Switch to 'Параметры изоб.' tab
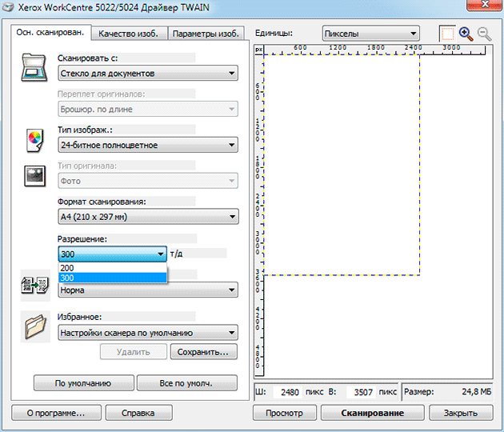 click(206, 34)
